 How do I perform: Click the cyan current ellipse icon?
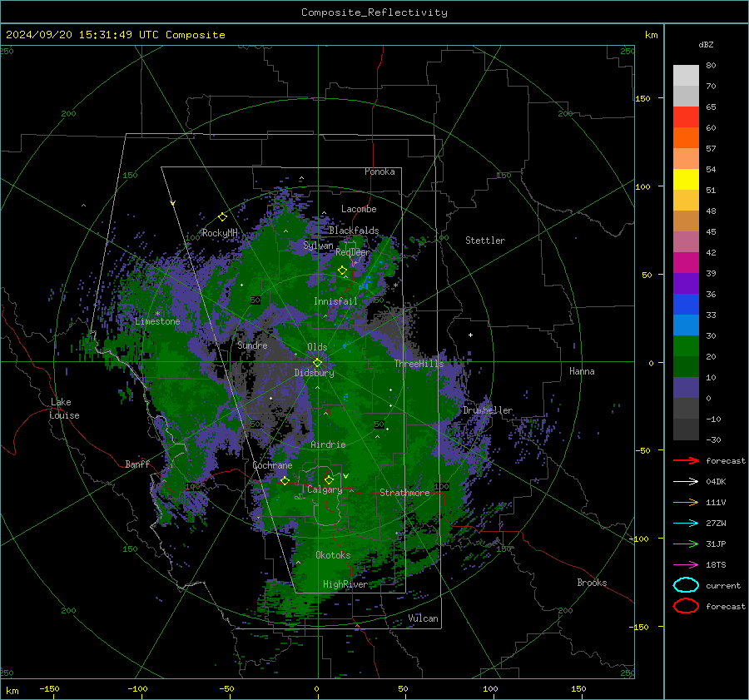[686, 585]
